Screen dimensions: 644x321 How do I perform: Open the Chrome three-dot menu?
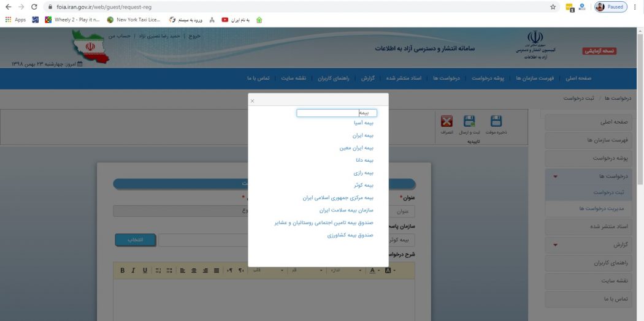point(636,7)
